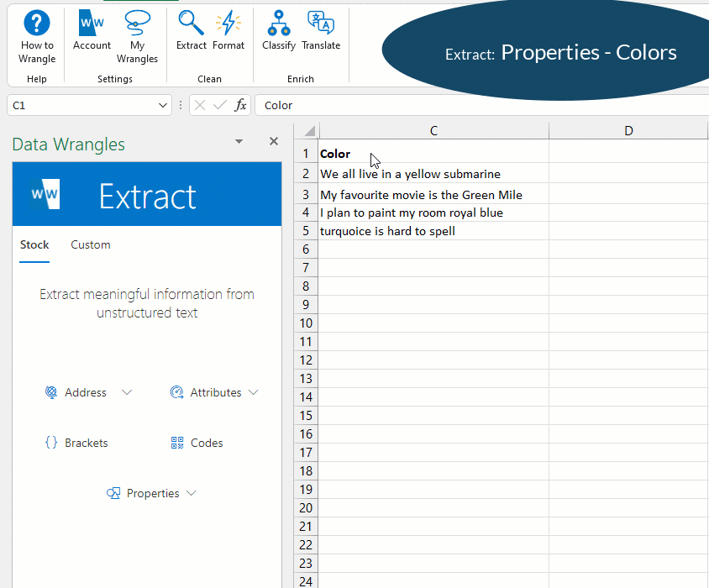Select cell 'I plan to paint my room royal blue'
The image size is (709, 588).
433,213
